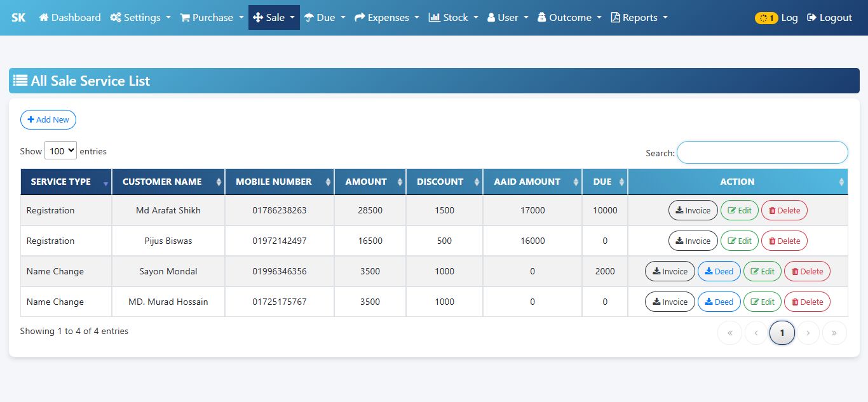The width and height of the screenshot is (868, 402).
Task: Click the yellow Log notification badge
Action: (766, 18)
